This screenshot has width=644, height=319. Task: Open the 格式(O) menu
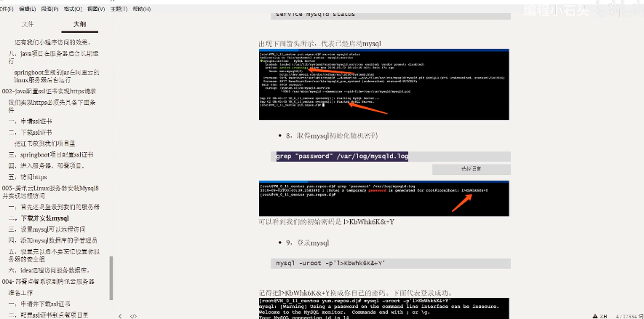(73, 9)
